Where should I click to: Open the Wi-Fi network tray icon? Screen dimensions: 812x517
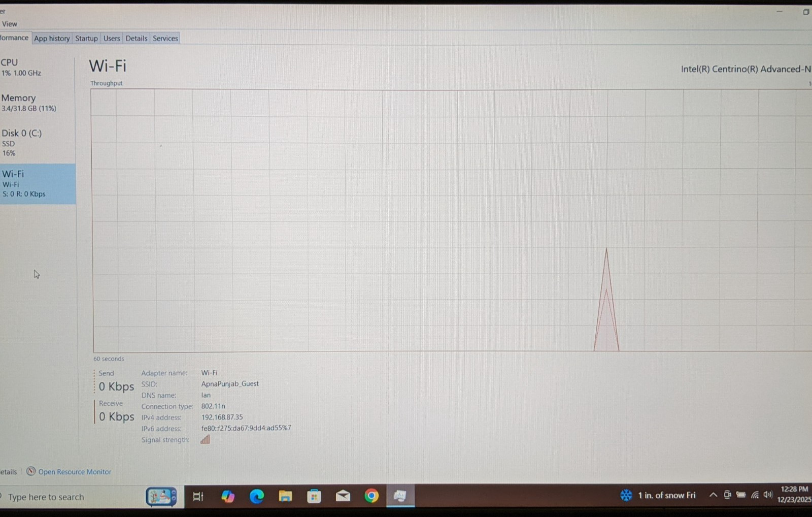click(x=755, y=495)
